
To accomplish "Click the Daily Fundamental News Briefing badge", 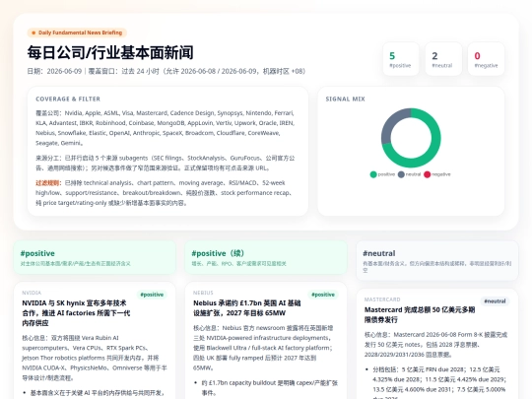I will click(x=77, y=33).
